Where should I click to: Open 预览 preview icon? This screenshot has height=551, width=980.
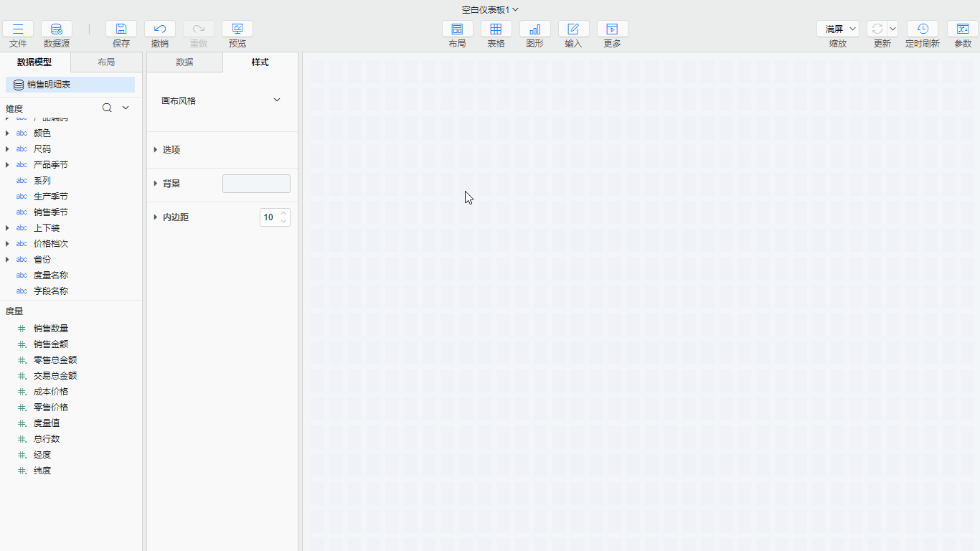[x=237, y=29]
